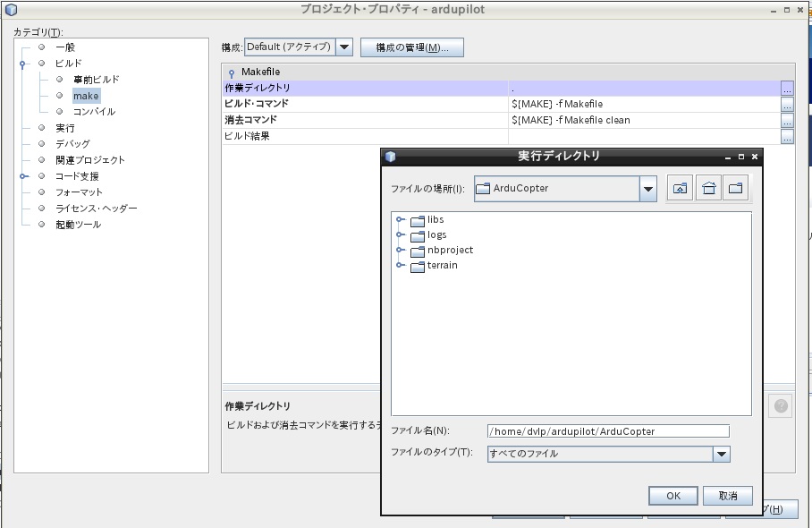Screen dimensions: 812x528
Task: Click the ファイル名 path input field
Action: coord(608,431)
